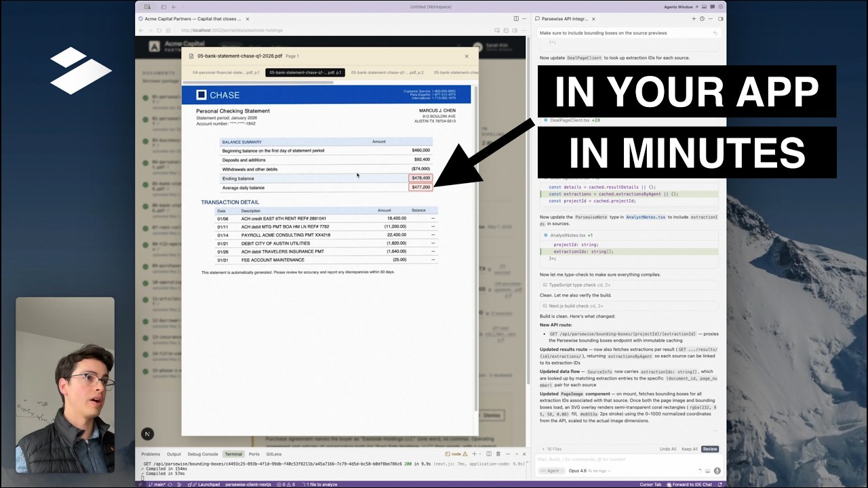Select the highlighted 05-bank-statement-chase-q1 p.1 tab
Viewport: 868px width, 488px height.
pos(305,73)
